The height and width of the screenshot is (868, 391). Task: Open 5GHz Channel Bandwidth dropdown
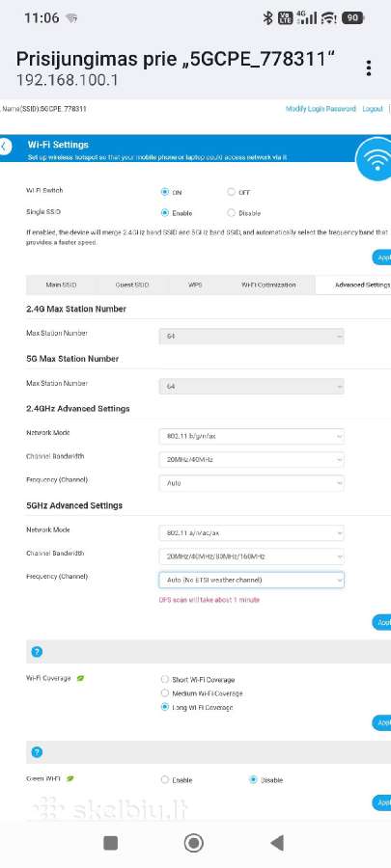251,556
